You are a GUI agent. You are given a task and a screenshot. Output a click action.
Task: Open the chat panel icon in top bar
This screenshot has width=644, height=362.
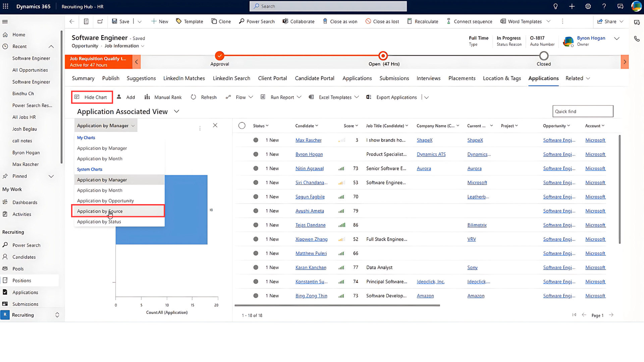coord(620,6)
